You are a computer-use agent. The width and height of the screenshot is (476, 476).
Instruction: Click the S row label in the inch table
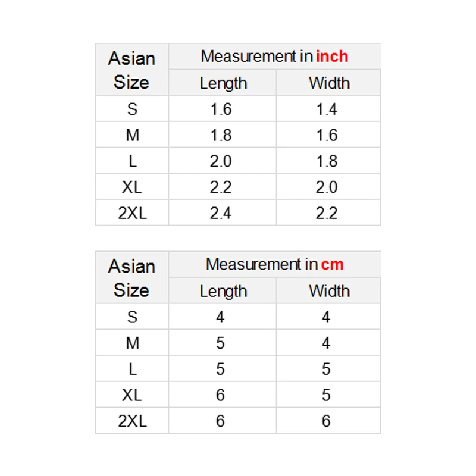[132, 109]
